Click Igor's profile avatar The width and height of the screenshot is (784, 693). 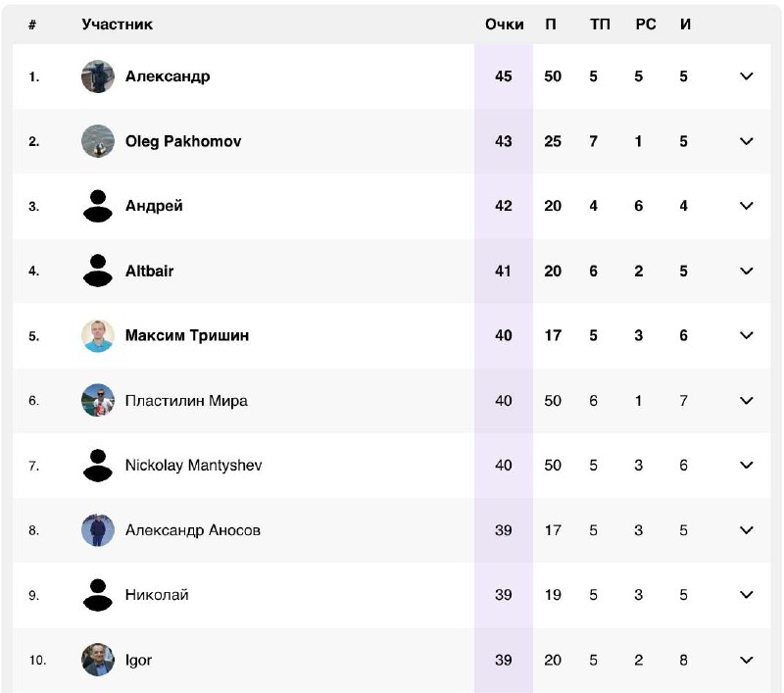tap(98, 660)
